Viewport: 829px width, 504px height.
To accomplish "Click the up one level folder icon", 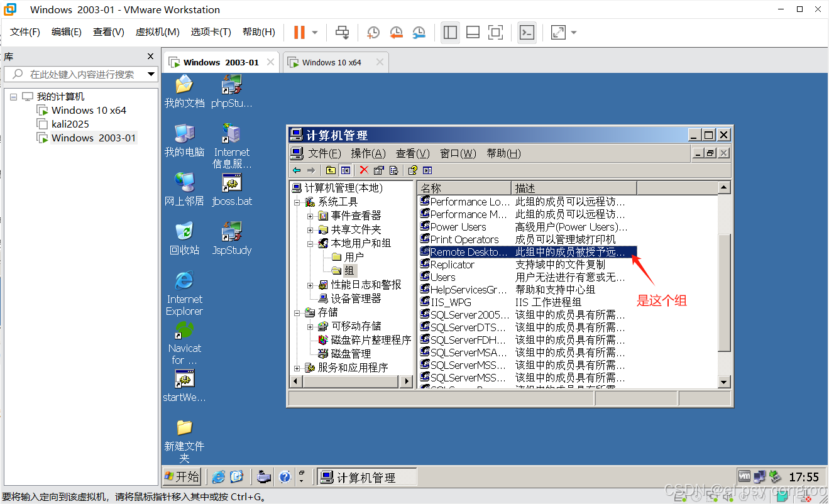I will pos(331,170).
